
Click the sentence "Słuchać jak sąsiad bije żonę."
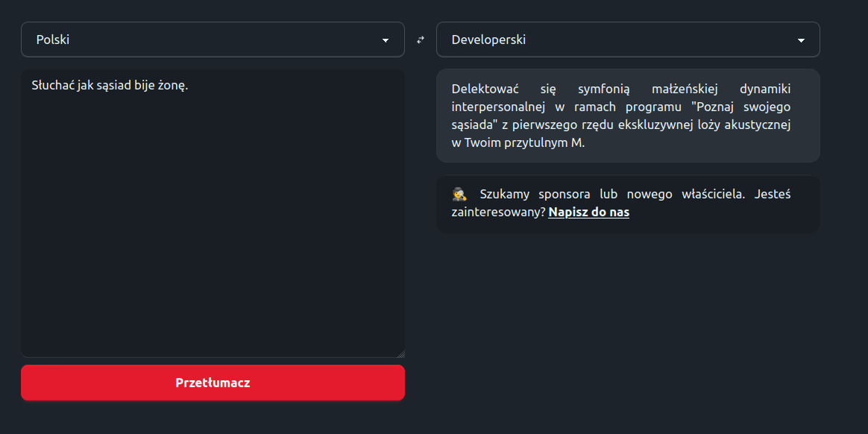110,85
